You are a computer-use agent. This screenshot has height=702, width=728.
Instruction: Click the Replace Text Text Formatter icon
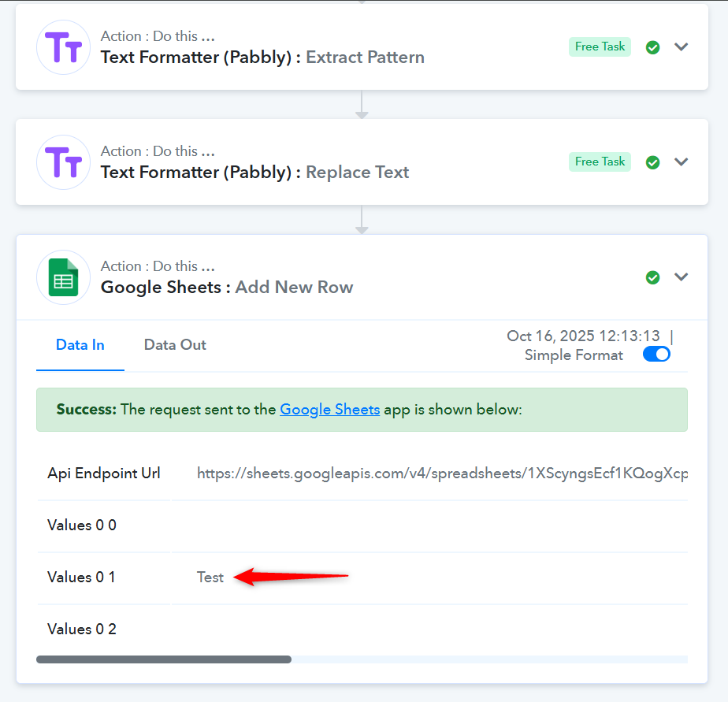[x=63, y=162]
